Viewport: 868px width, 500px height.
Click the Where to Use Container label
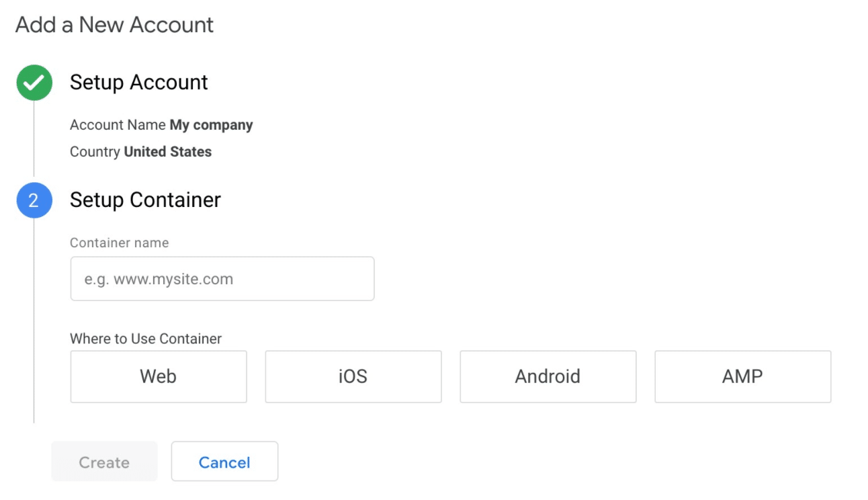pos(146,339)
